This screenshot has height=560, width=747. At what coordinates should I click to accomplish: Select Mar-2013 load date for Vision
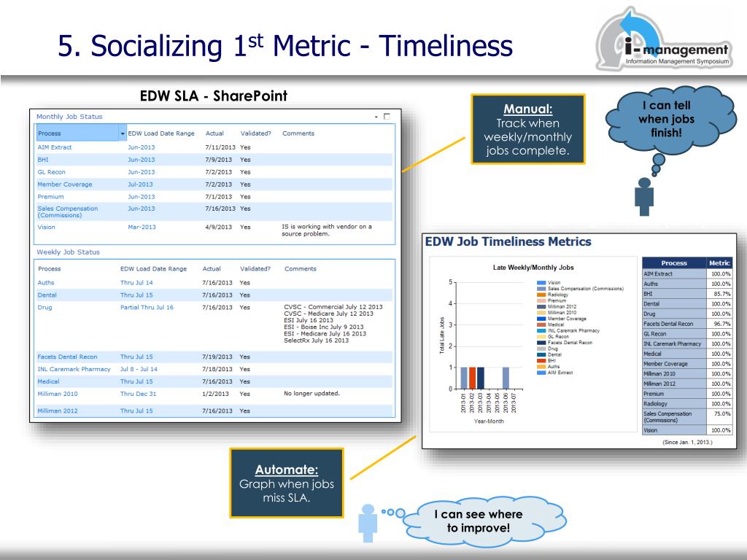142,227
